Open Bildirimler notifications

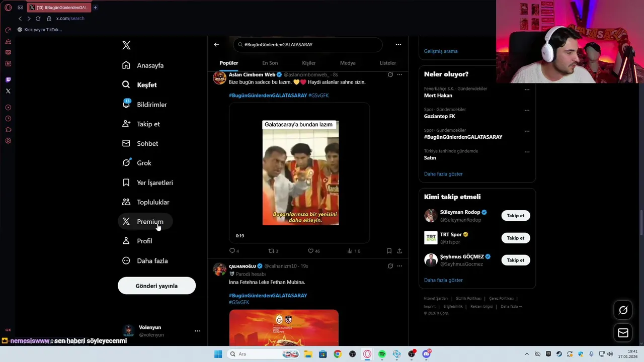(145, 105)
